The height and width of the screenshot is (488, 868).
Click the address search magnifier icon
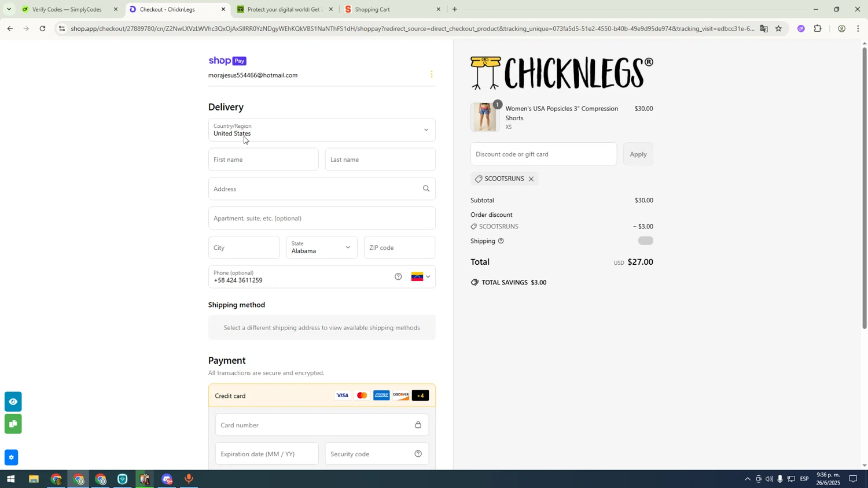pyautogui.click(x=426, y=188)
